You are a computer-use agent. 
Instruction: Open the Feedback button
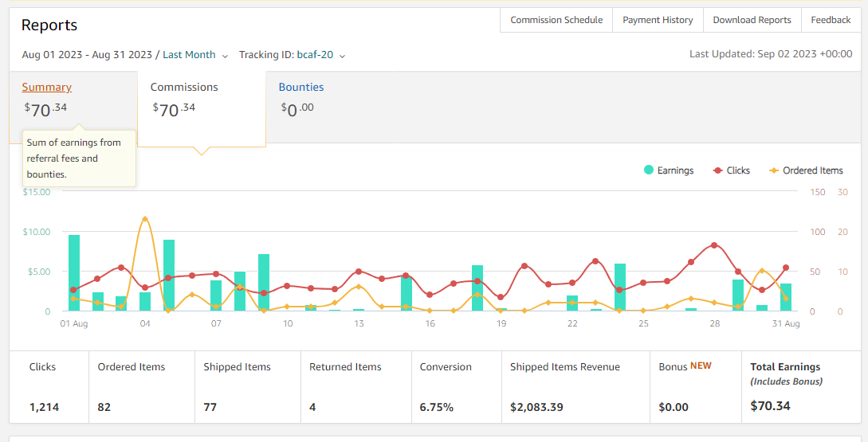tap(831, 20)
